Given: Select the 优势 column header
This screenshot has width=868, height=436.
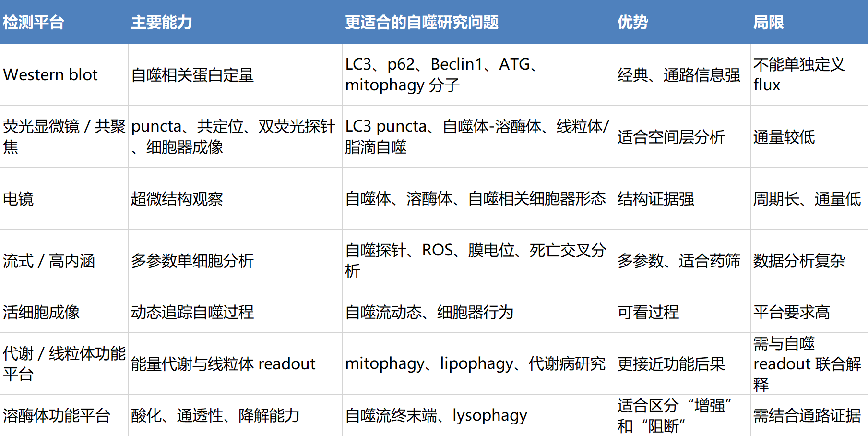Looking at the screenshot, I should (x=632, y=22).
